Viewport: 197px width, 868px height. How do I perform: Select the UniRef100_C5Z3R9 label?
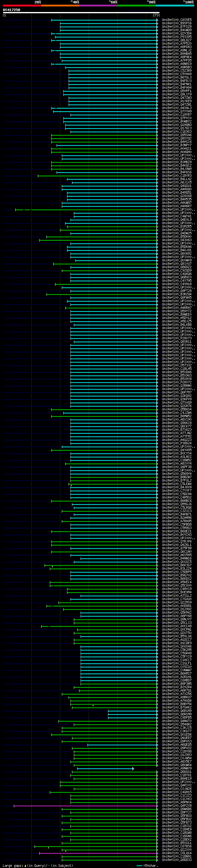pos(177,71)
